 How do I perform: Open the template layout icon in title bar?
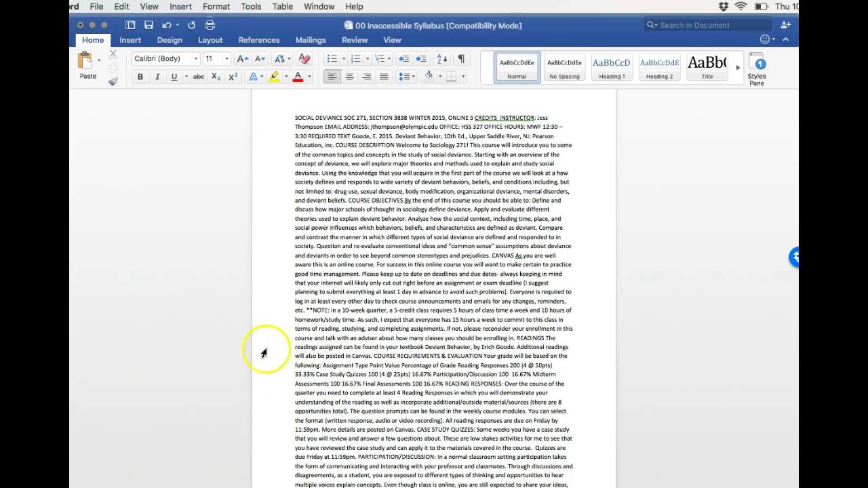(x=130, y=25)
